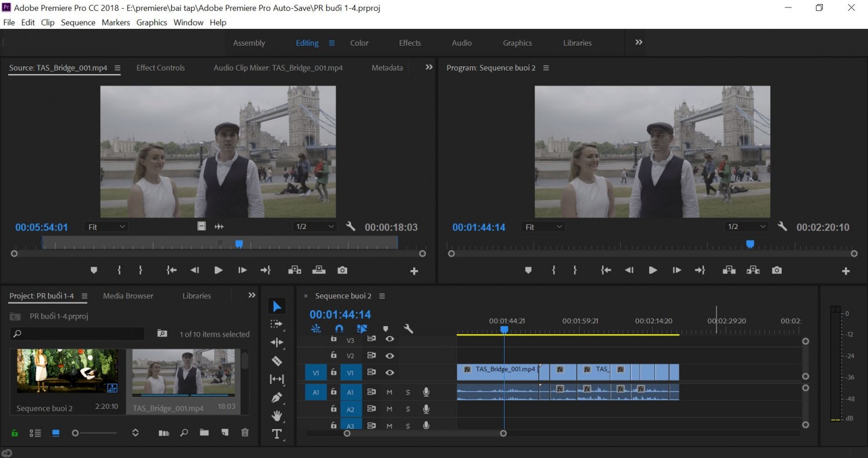Click Insert button in Source monitor
868x458 pixels.
295,270
